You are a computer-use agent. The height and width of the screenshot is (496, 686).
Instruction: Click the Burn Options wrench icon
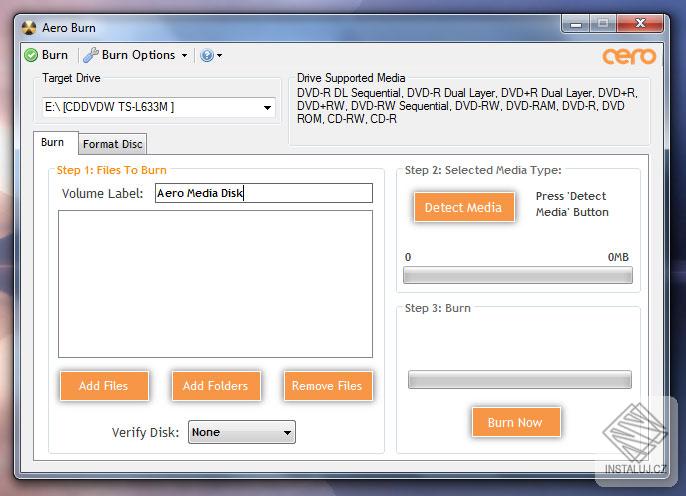point(91,55)
